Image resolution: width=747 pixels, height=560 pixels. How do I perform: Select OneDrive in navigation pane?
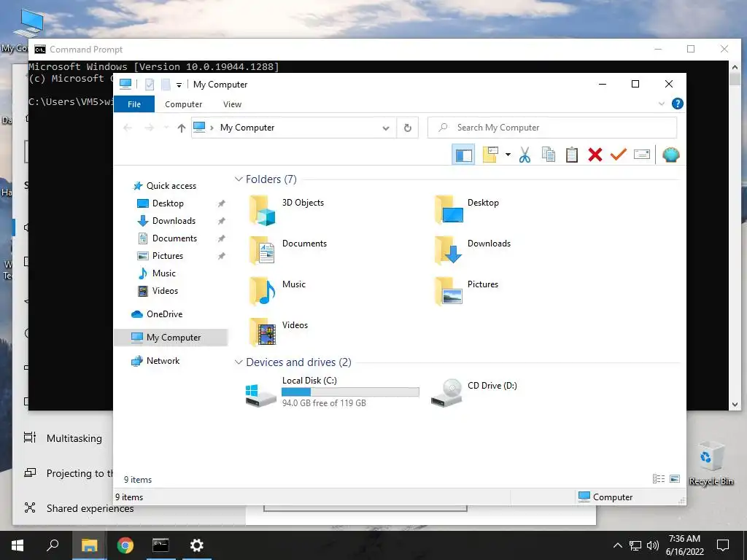[x=164, y=314]
